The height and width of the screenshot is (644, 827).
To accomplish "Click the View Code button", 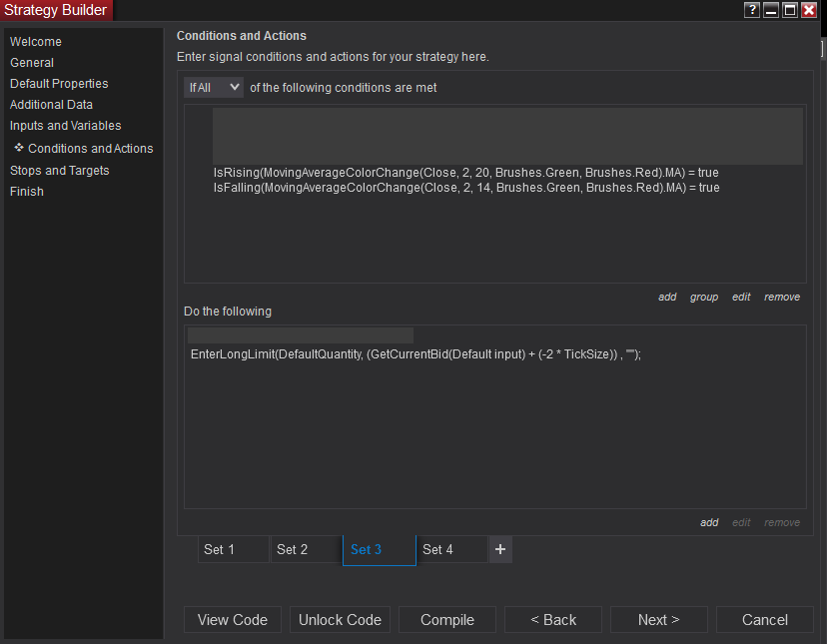I will tap(233, 620).
